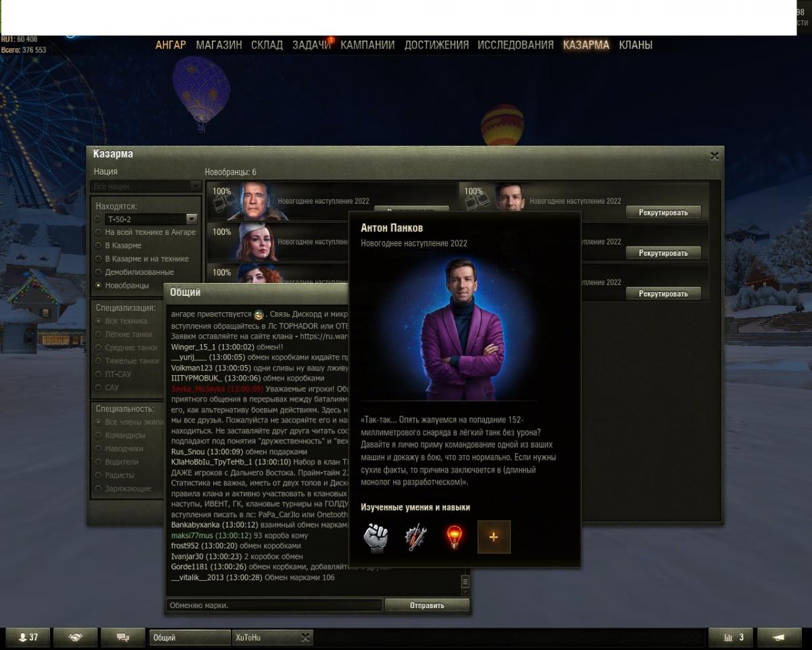Go to the АНГАР tab
The height and width of the screenshot is (650, 812).
tap(171, 45)
